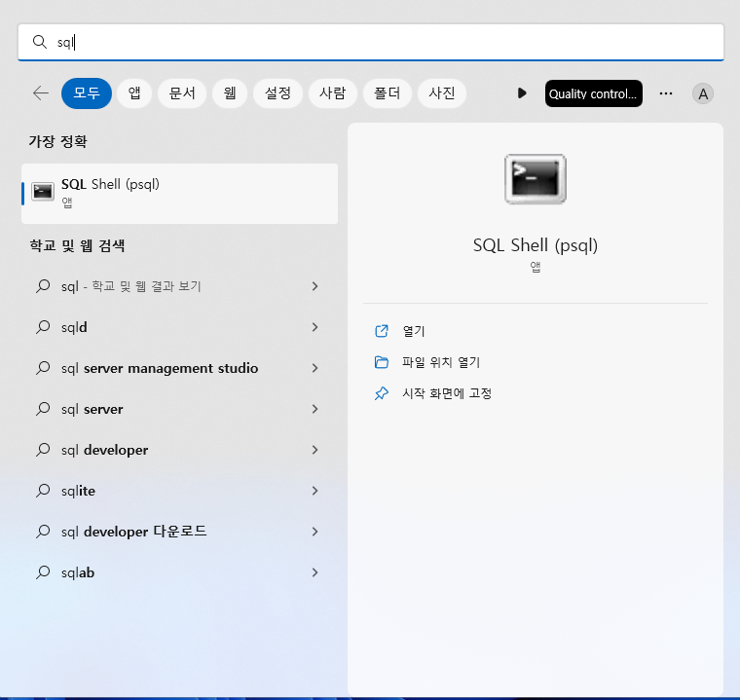
Task: Go back with the left arrow
Action: coord(41,93)
